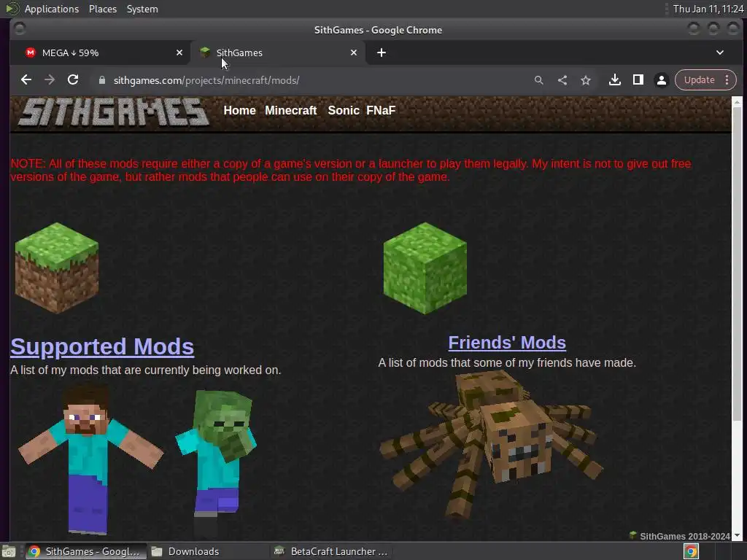Click the show desktop icon in taskbar
This screenshot has width=747, height=560.
point(9,551)
